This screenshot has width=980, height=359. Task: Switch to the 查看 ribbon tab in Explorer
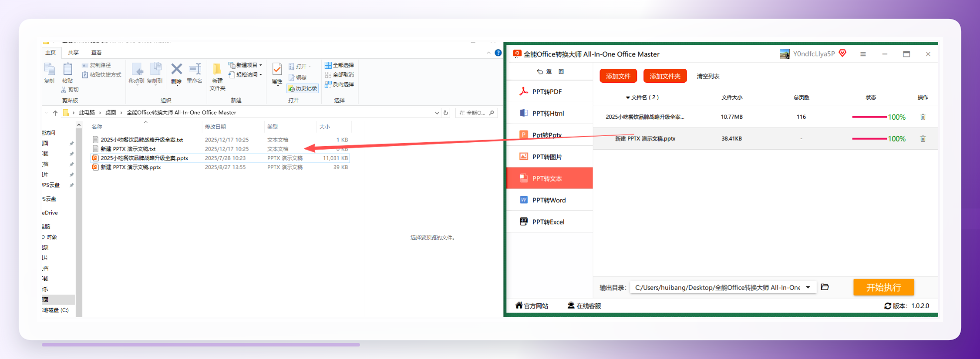tap(97, 52)
